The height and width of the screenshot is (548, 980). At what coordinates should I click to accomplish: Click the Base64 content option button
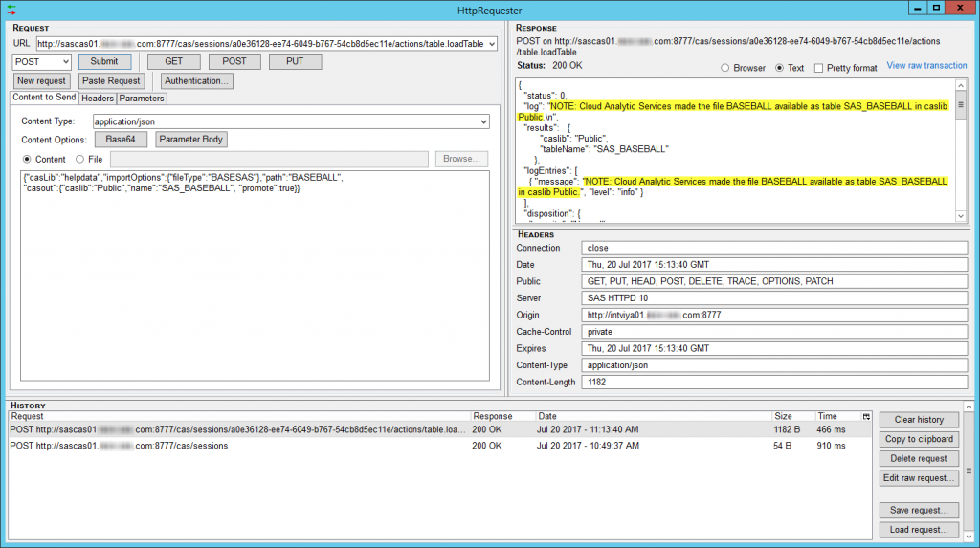pos(120,140)
